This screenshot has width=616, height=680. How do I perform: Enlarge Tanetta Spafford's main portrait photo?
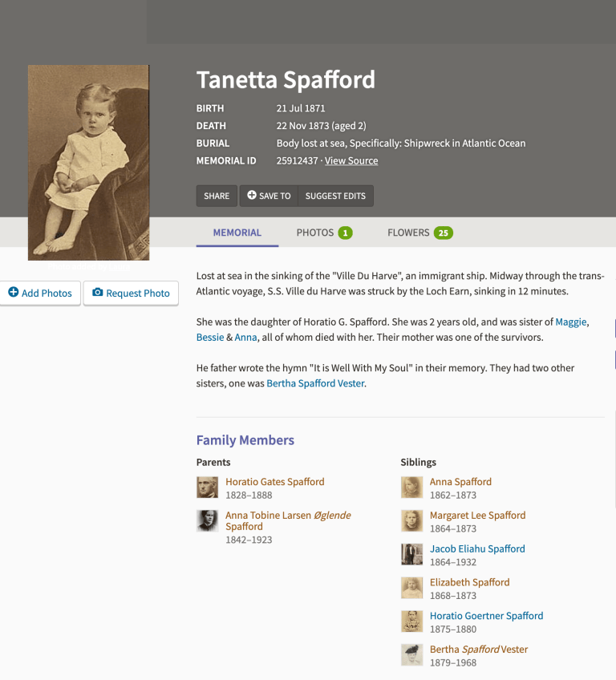(88, 162)
